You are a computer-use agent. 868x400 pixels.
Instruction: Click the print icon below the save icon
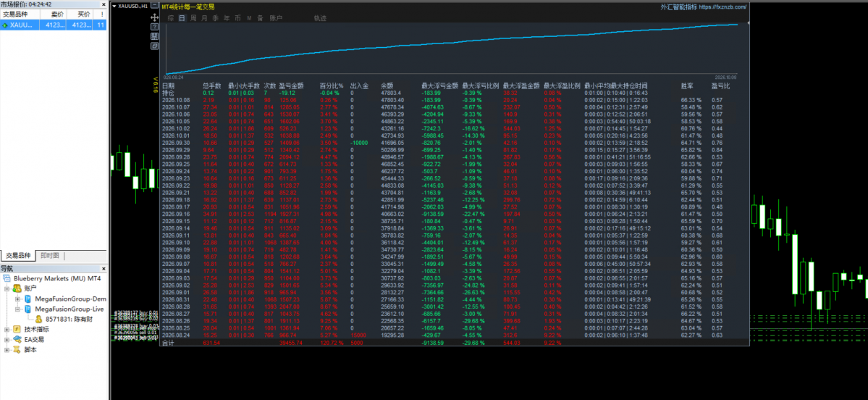(x=154, y=45)
